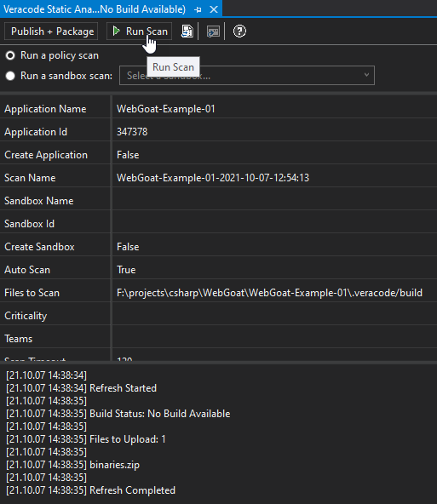Click the empty Sandbox Name value cell
Screen dimensions: 437x504
pyautogui.click(x=274, y=201)
